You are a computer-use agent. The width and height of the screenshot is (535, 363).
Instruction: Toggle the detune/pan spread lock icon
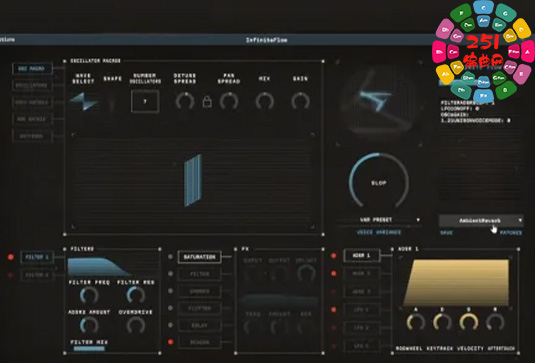(x=207, y=102)
